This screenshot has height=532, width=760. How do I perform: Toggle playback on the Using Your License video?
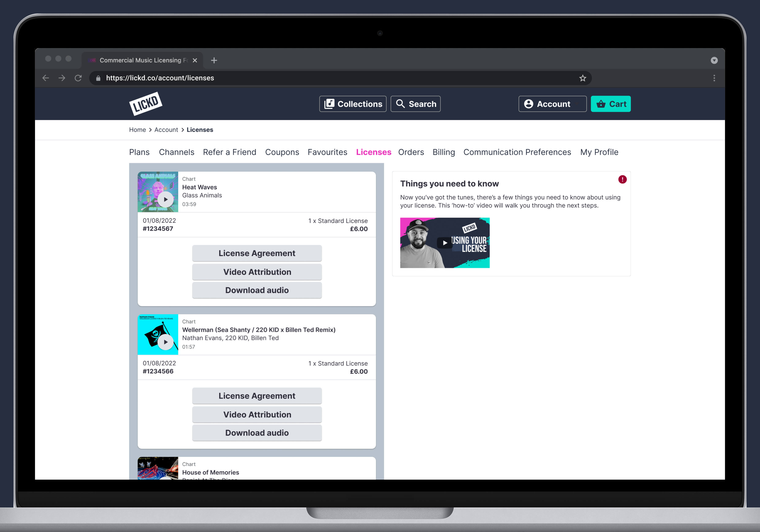tap(445, 243)
